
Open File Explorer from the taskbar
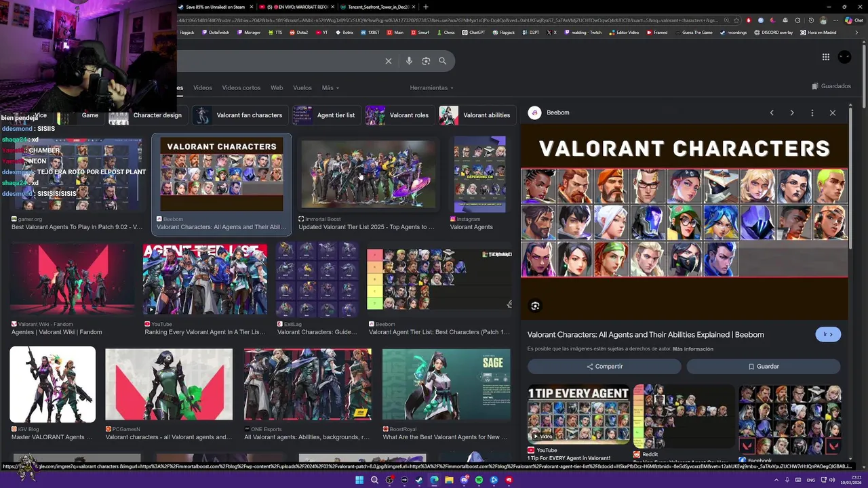[x=449, y=480]
